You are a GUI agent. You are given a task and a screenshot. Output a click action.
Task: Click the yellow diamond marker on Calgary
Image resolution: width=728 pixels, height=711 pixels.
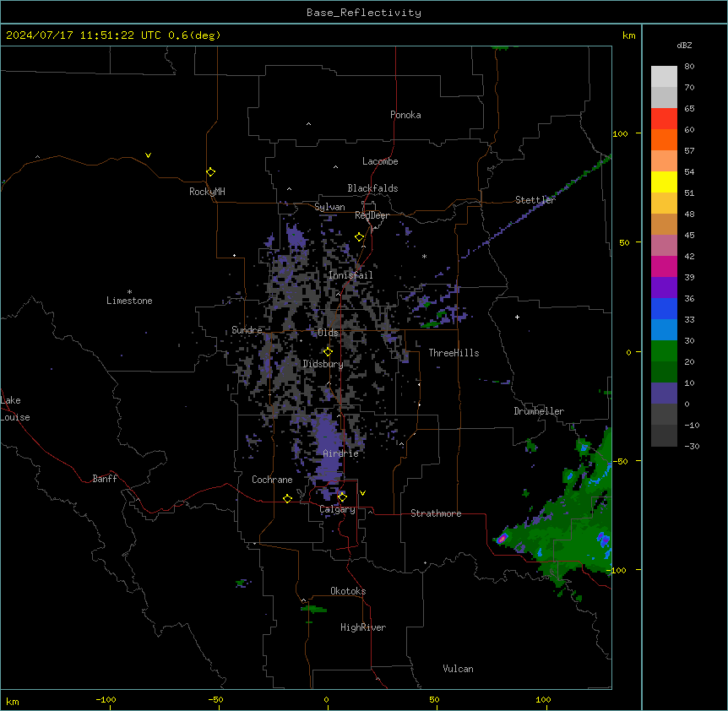[342, 497]
